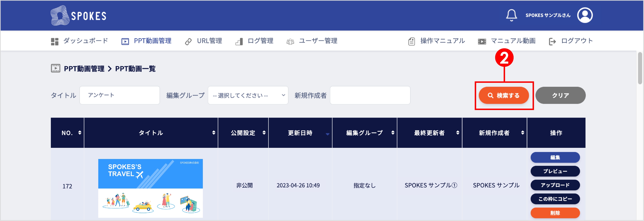
Task: Sort the table by タイトル column
Action: (214, 133)
